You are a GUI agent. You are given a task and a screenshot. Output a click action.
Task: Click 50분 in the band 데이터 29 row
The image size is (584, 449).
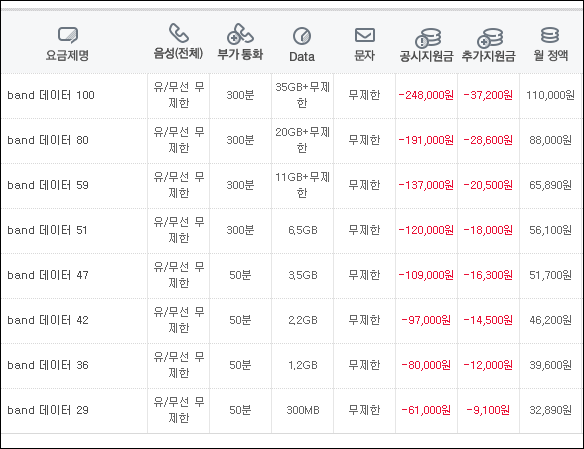(240, 411)
